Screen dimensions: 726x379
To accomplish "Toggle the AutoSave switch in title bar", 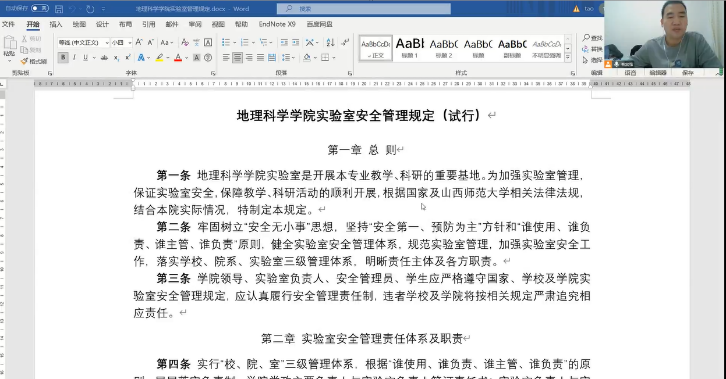I will point(40,8).
